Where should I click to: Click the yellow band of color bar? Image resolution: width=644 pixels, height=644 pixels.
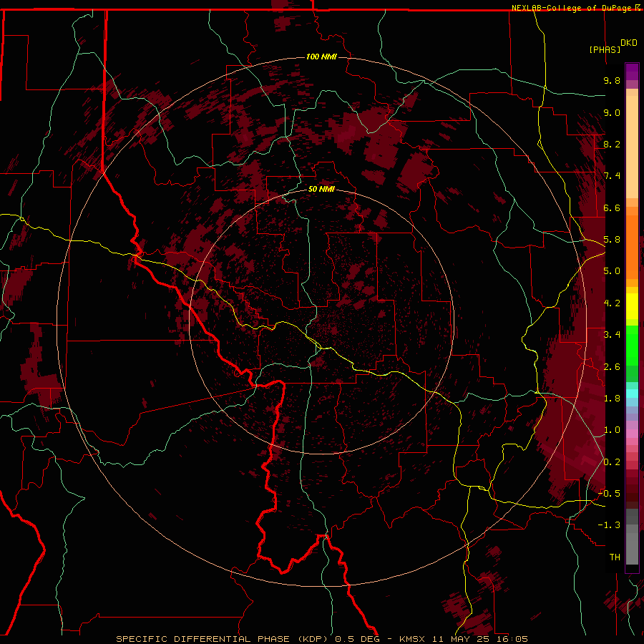coord(632,306)
